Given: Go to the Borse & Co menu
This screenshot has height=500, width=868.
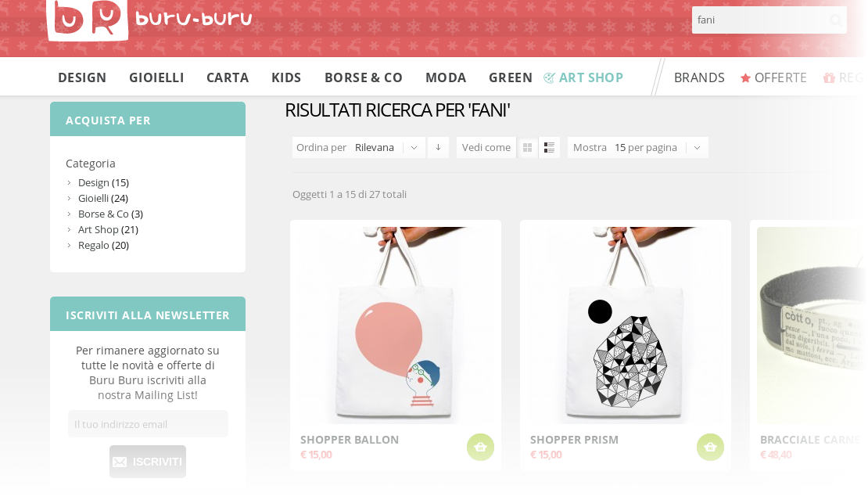Looking at the screenshot, I should click(363, 77).
